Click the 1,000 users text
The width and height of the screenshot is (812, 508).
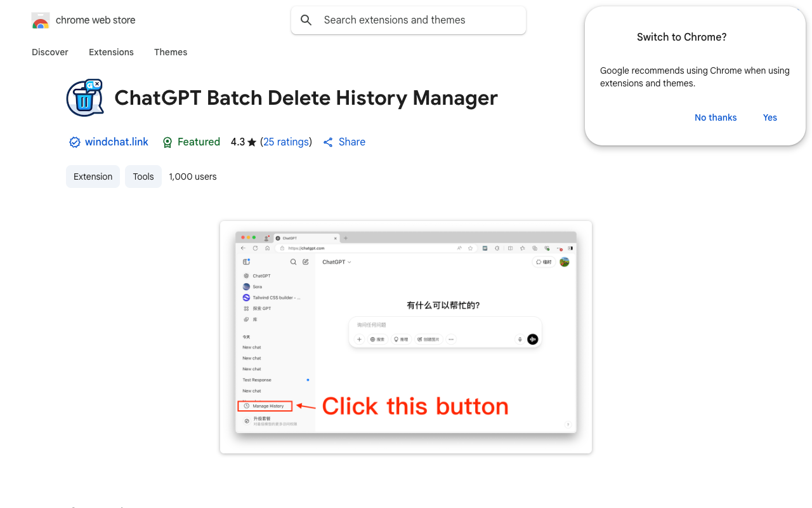[x=193, y=177]
